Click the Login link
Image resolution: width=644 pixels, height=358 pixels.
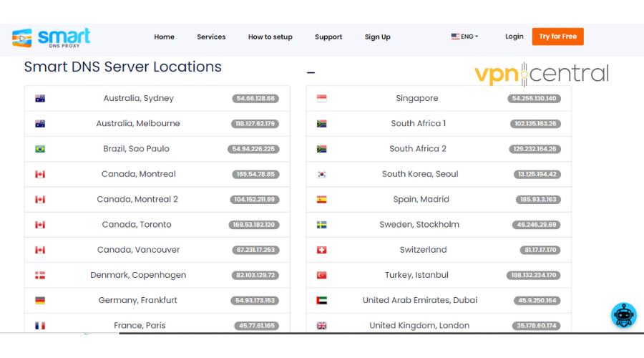point(514,37)
